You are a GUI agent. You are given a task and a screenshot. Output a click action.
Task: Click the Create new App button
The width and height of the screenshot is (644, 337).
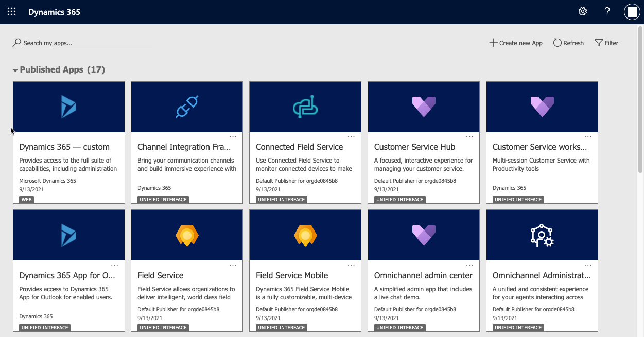tap(516, 43)
